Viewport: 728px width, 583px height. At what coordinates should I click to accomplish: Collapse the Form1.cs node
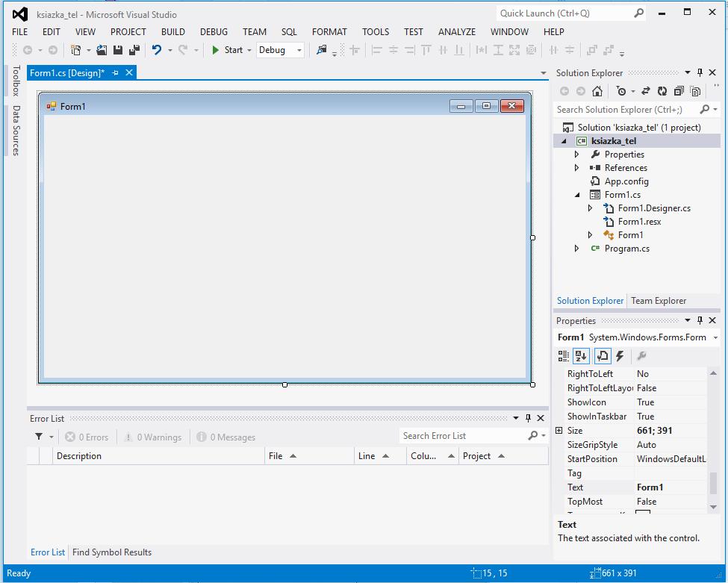point(577,195)
